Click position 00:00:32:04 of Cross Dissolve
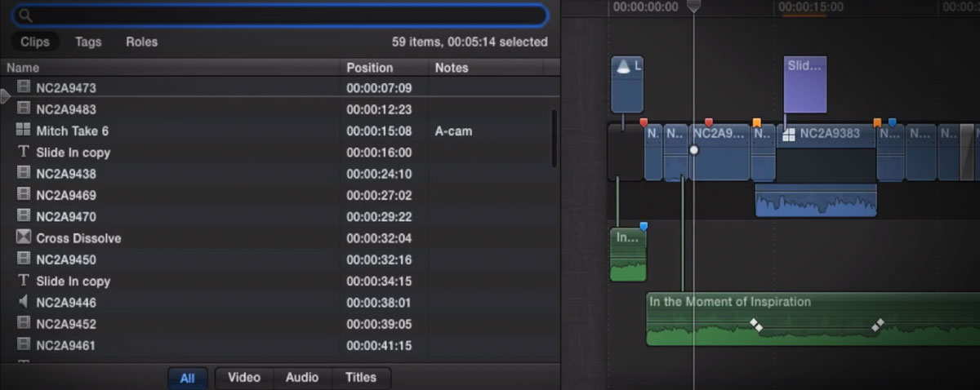 coord(379,238)
